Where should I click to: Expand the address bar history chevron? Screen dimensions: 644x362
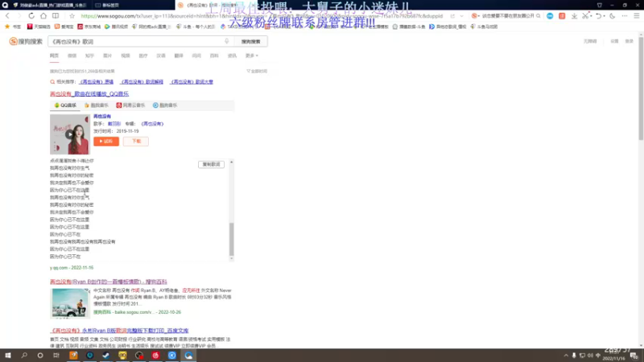pos(461,16)
